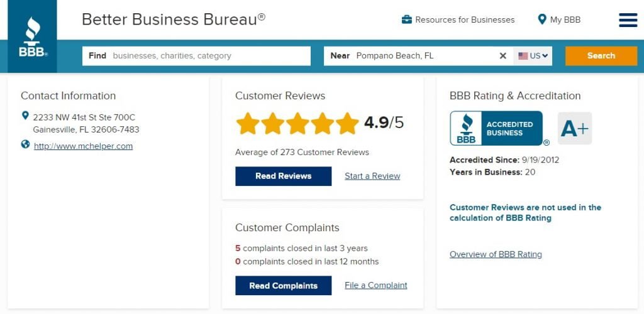644x314 pixels.
Task: Open My BBB menu item
Action: (565, 19)
